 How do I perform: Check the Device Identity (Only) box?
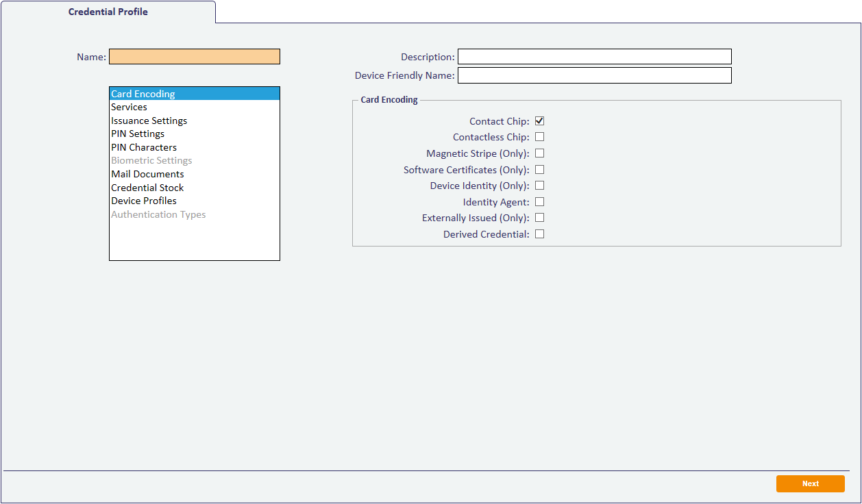click(x=539, y=186)
